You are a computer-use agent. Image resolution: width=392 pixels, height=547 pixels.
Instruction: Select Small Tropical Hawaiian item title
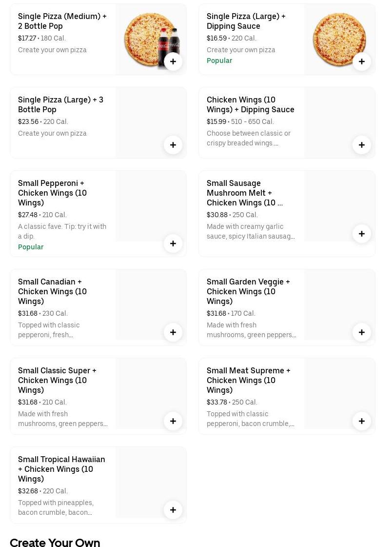coord(61,469)
